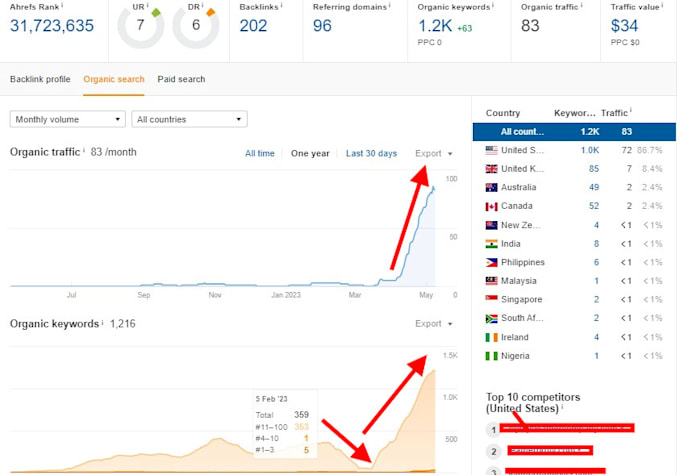Click the Referring domains info icon
This screenshot has width=680, height=475.
[389, 5]
